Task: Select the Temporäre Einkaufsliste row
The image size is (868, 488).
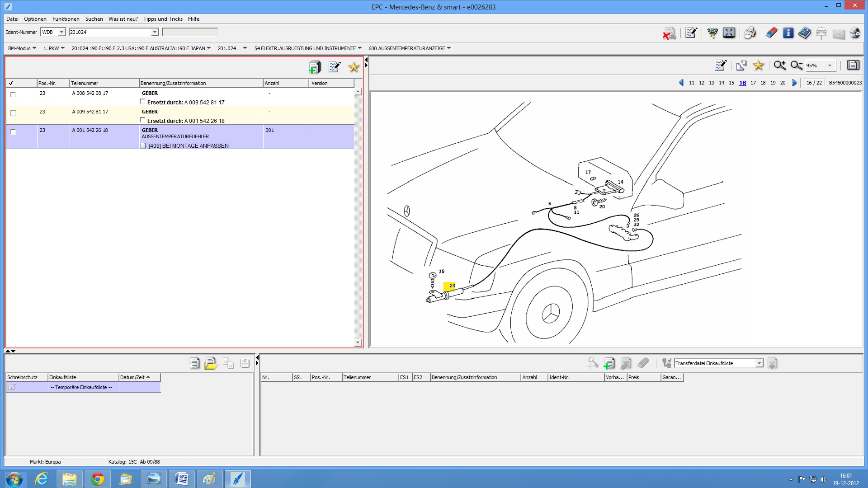Action: 84,387
